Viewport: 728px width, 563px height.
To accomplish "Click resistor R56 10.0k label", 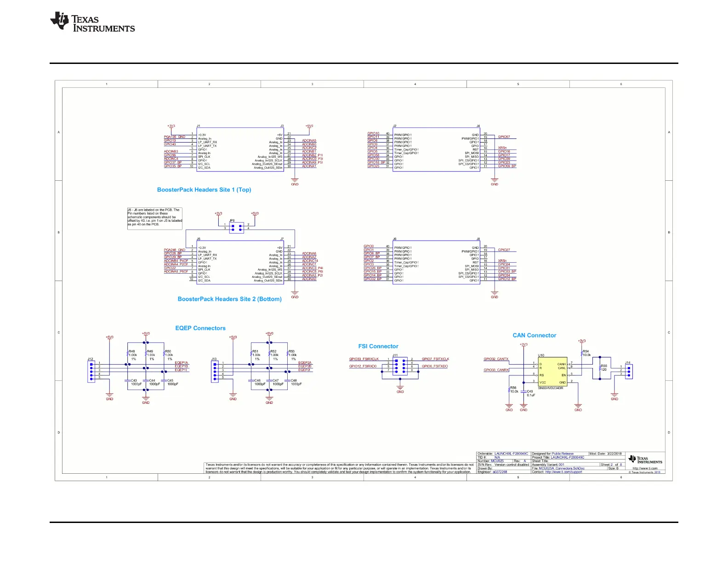I will pyautogui.click(x=514, y=390).
